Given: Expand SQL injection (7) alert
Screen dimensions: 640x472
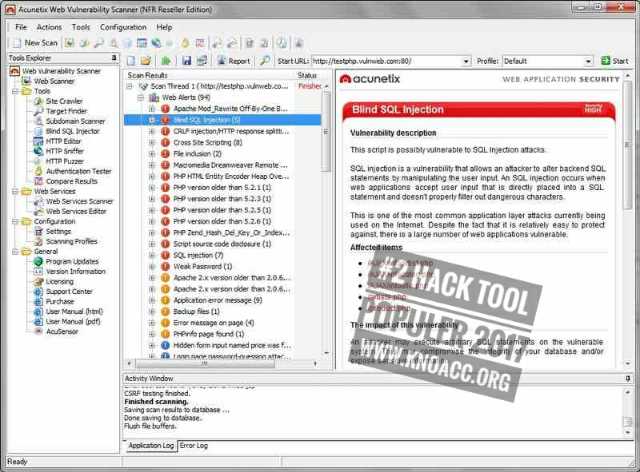Looking at the screenshot, I should coord(152,255).
